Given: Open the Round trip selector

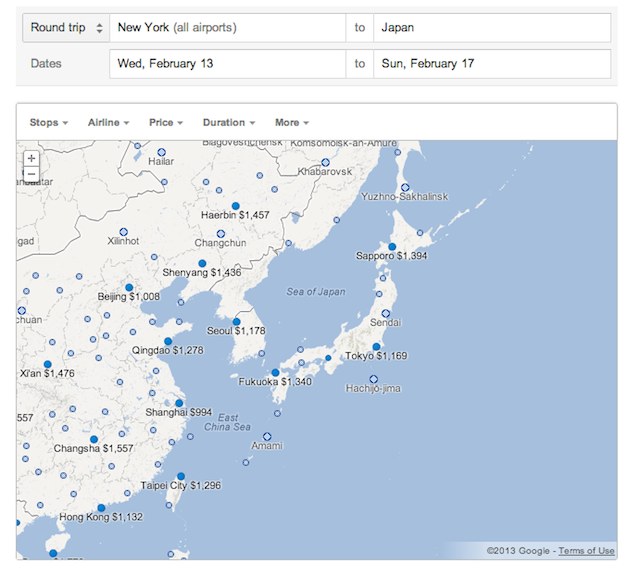Looking at the screenshot, I should click(66, 28).
